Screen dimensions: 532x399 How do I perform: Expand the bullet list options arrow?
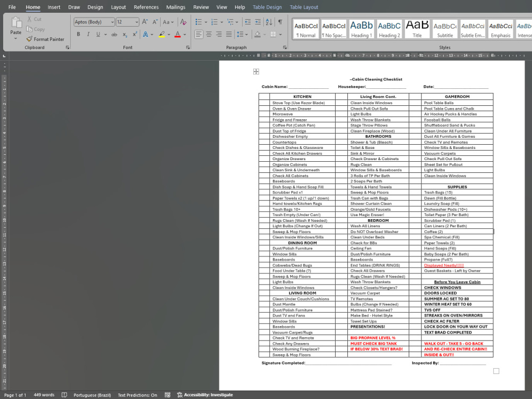click(x=205, y=22)
